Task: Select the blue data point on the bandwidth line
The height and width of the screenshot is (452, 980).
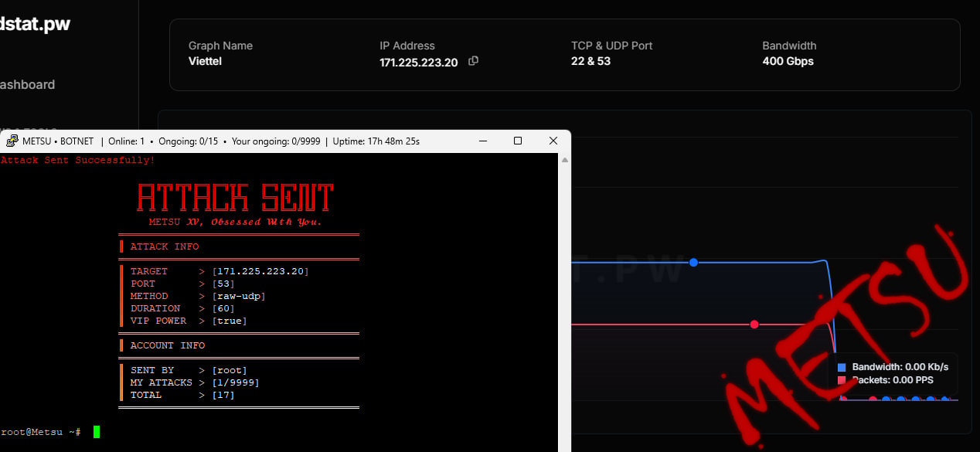Action: pyautogui.click(x=693, y=263)
